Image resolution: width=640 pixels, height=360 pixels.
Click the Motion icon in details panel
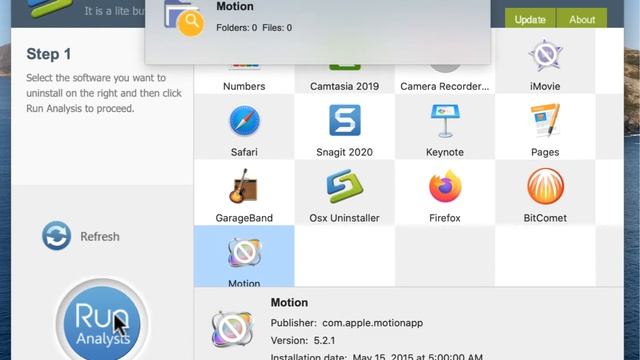pyautogui.click(x=232, y=329)
